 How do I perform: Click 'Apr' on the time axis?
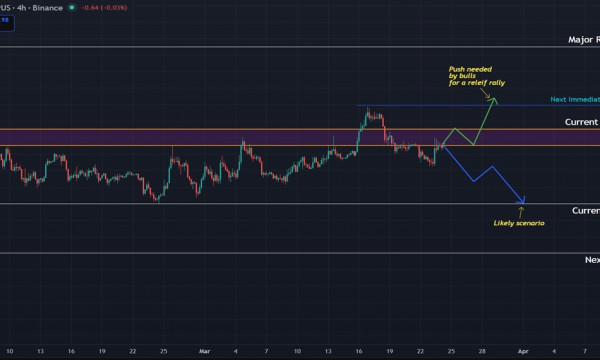tap(523, 351)
